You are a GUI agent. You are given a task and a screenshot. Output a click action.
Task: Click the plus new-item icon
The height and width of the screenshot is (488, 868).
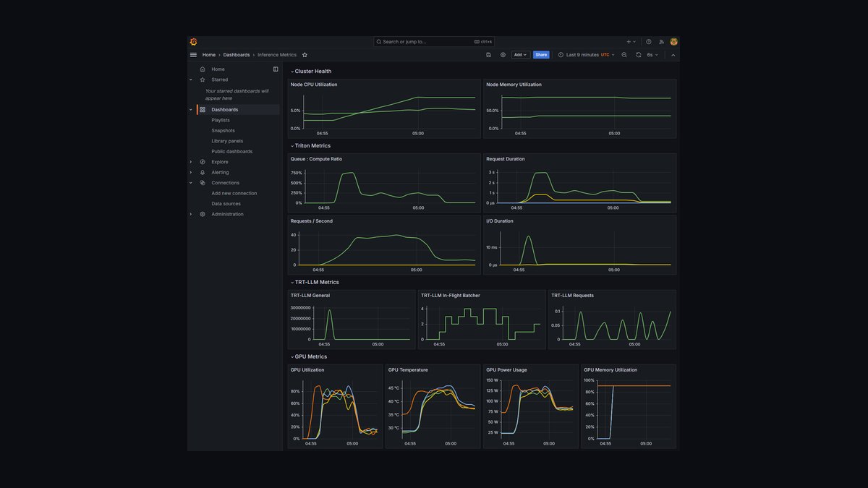point(629,42)
